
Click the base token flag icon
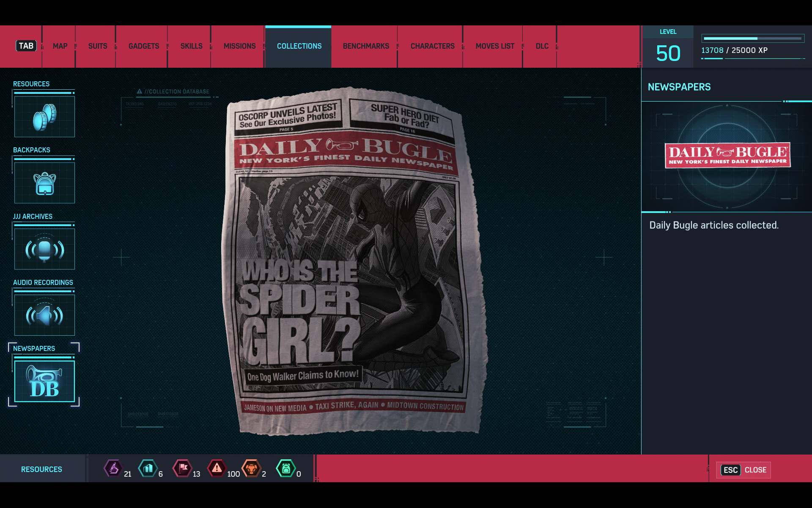pyautogui.click(x=182, y=468)
